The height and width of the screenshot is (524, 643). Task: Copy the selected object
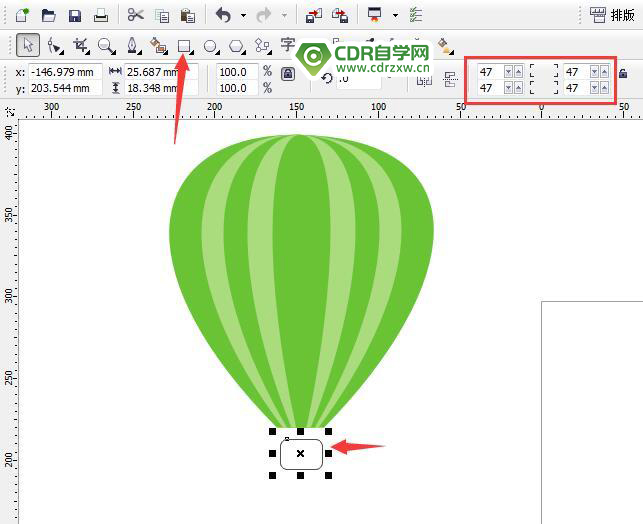click(162, 16)
